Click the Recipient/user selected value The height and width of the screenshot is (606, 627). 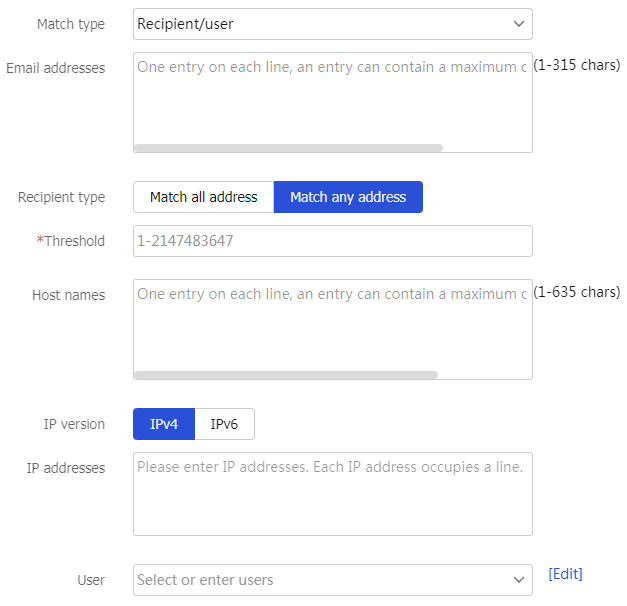point(185,24)
